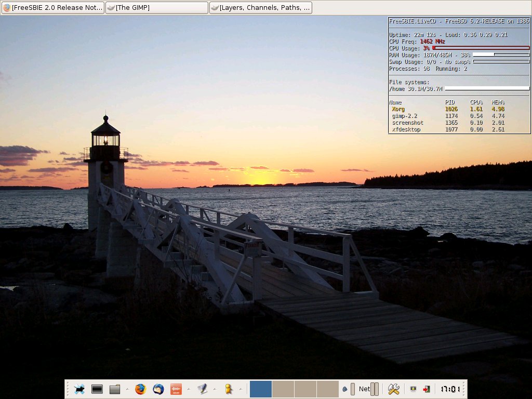The image size is (532, 399).
Task: Activate the Layers, Channels, Paths window
Action: click(261, 8)
